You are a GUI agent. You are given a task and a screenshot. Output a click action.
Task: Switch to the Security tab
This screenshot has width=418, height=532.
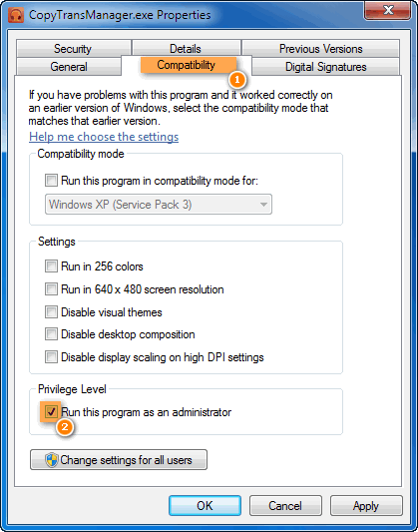pyautogui.click(x=73, y=49)
